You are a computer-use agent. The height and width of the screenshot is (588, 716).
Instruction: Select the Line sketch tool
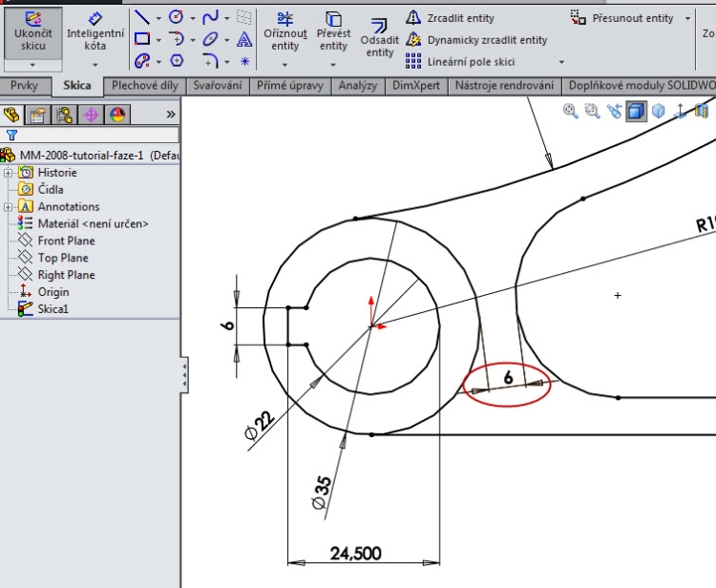(x=142, y=18)
